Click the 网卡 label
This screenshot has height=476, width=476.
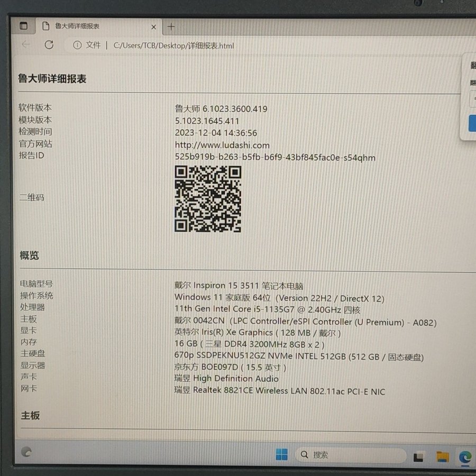29,388
